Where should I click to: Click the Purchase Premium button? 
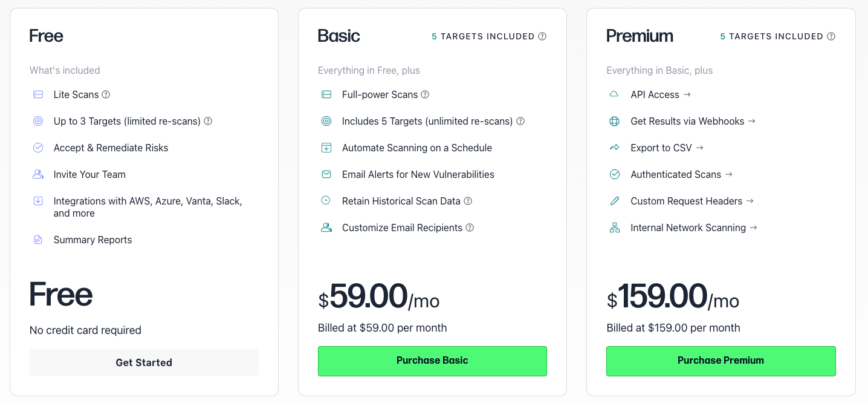click(721, 361)
